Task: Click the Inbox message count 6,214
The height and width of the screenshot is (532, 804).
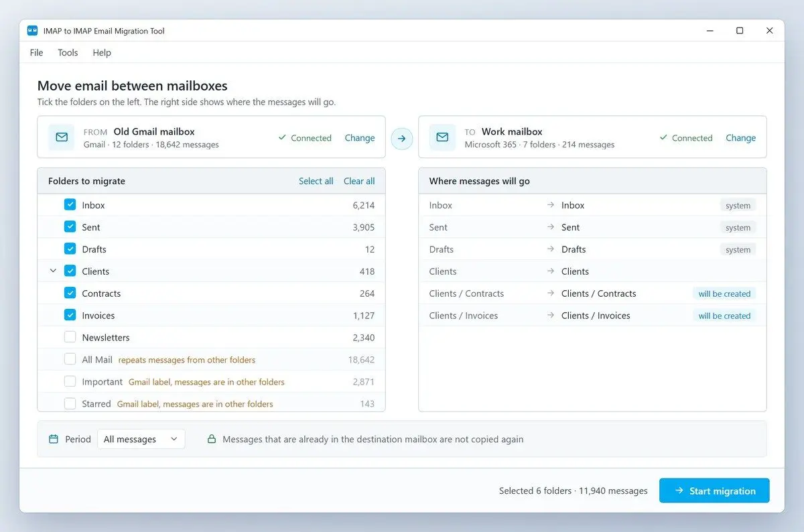Action: tap(364, 206)
